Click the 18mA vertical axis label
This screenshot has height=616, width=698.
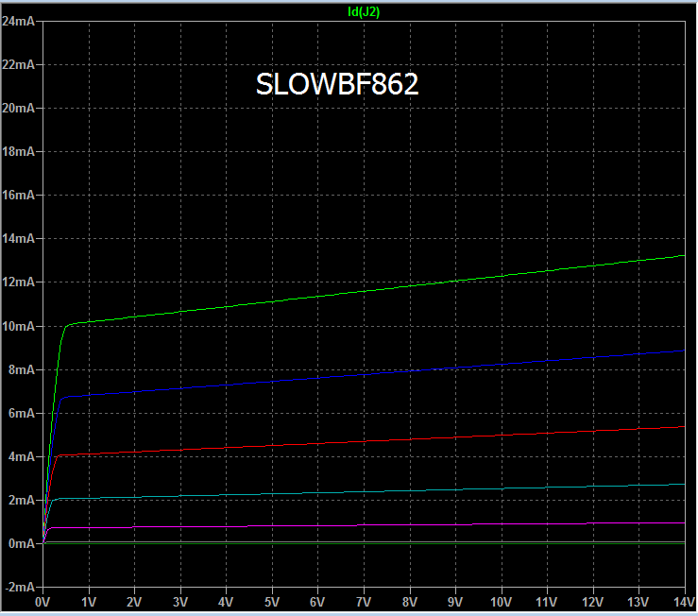coord(18,151)
